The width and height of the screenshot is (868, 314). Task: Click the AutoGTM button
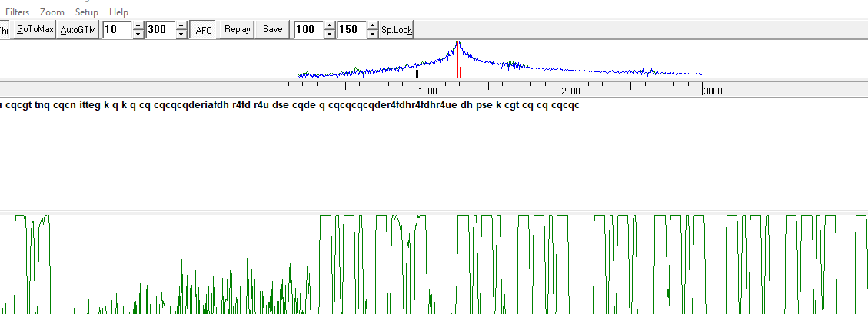click(x=78, y=29)
